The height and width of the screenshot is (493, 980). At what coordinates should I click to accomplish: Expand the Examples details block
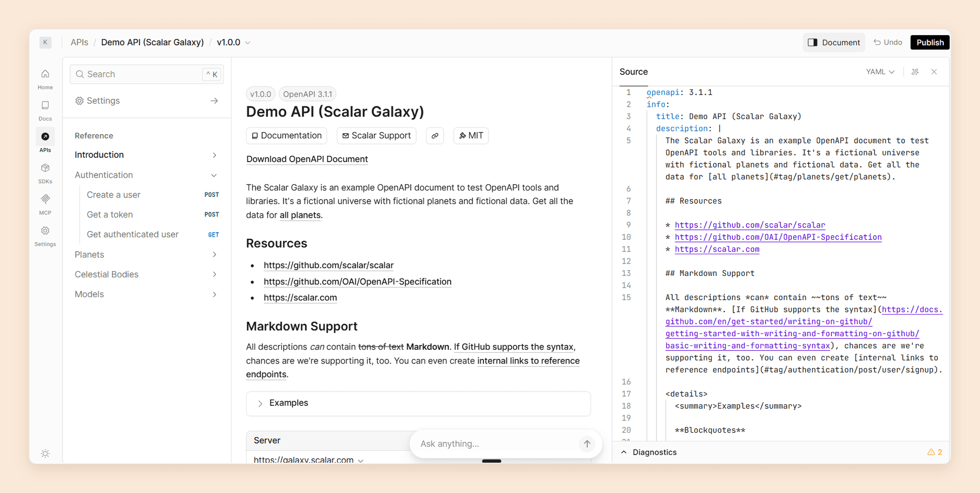pos(418,403)
